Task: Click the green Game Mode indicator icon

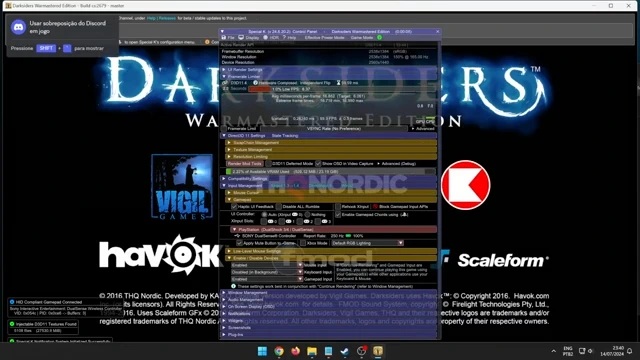Action: point(380,38)
